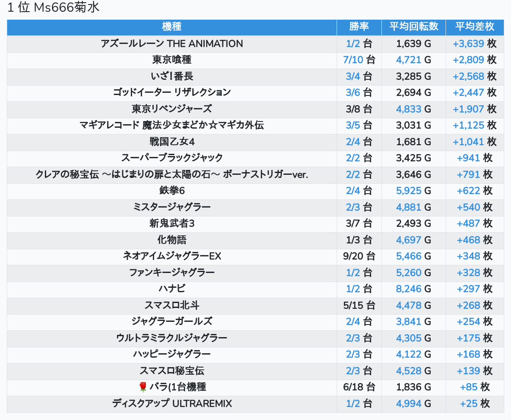The width and height of the screenshot is (511, 420).
Task: Click the 3/4 win rate for いざ!番長
Action: pos(353,76)
